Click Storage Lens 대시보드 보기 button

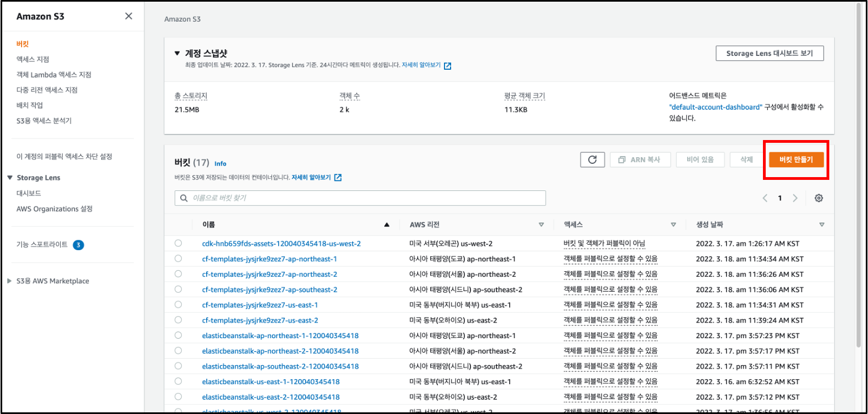coord(770,53)
